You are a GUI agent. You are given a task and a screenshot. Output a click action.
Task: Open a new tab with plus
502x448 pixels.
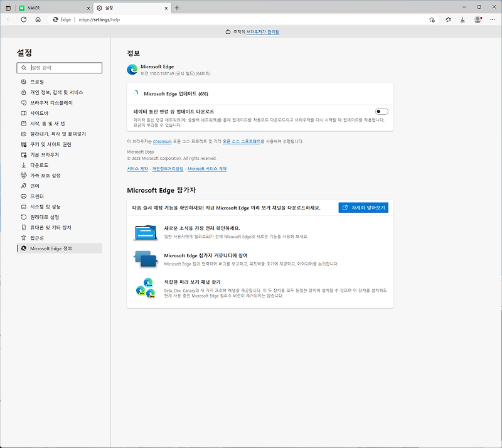tap(177, 8)
